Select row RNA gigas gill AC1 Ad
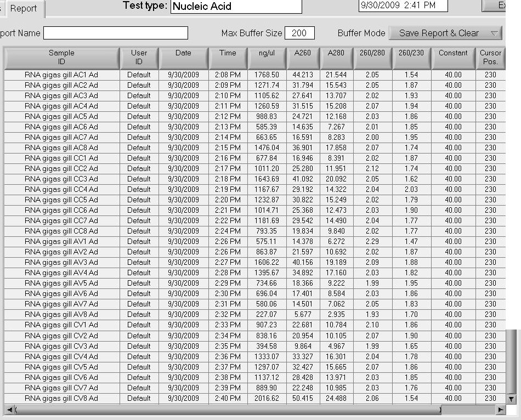 pos(61,75)
